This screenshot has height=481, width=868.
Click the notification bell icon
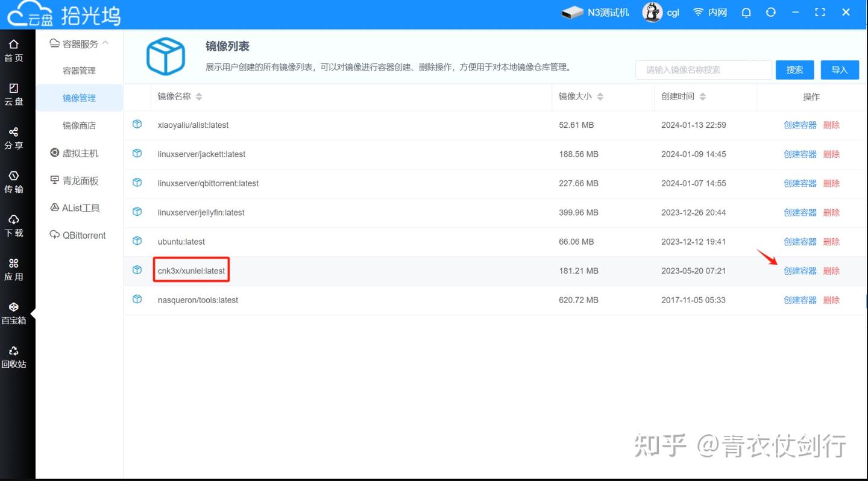click(x=746, y=12)
